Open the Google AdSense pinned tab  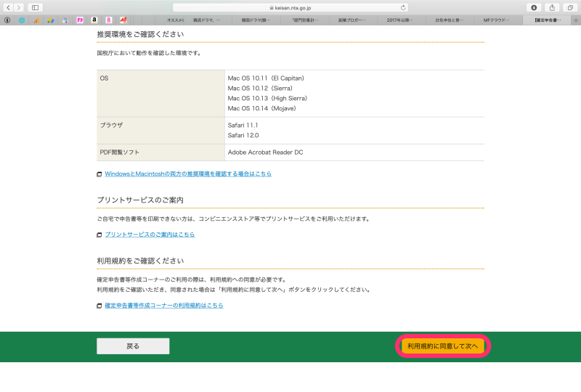[51, 20]
